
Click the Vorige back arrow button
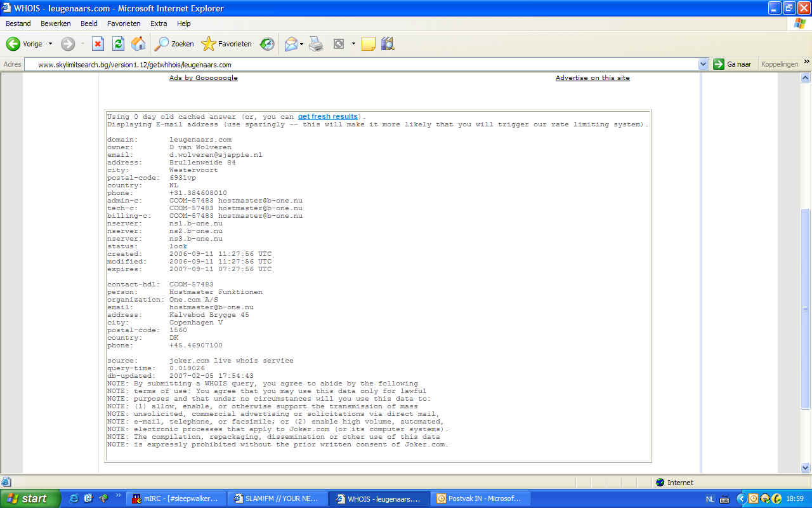[24, 44]
